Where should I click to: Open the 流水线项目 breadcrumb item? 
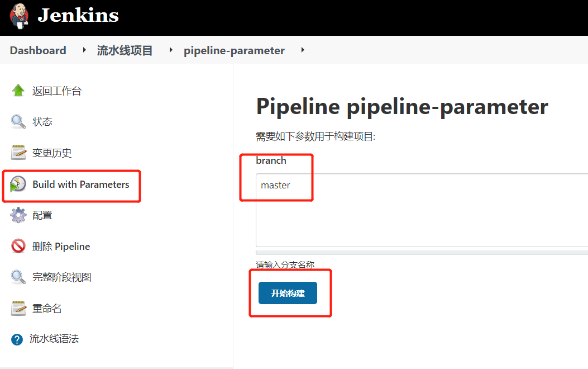125,50
